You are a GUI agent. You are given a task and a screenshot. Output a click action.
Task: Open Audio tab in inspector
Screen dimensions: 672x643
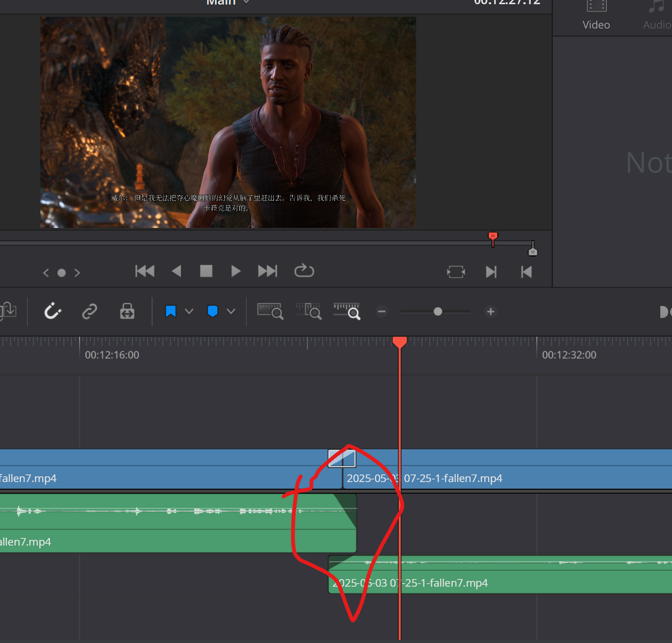pyautogui.click(x=657, y=15)
